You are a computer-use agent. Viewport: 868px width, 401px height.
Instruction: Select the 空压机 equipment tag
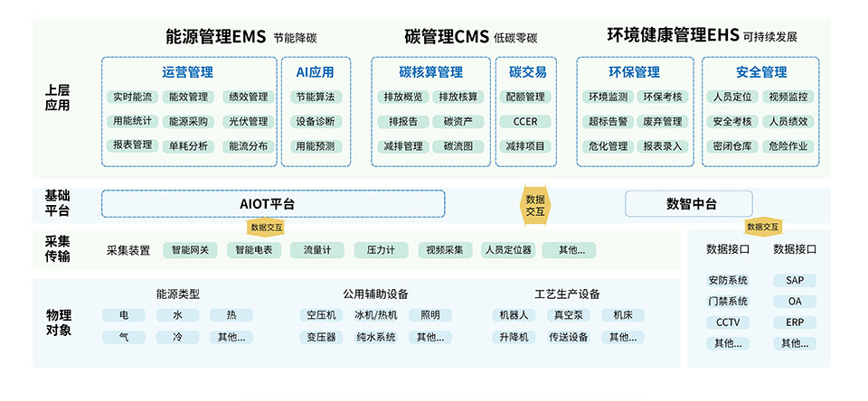click(x=321, y=315)
